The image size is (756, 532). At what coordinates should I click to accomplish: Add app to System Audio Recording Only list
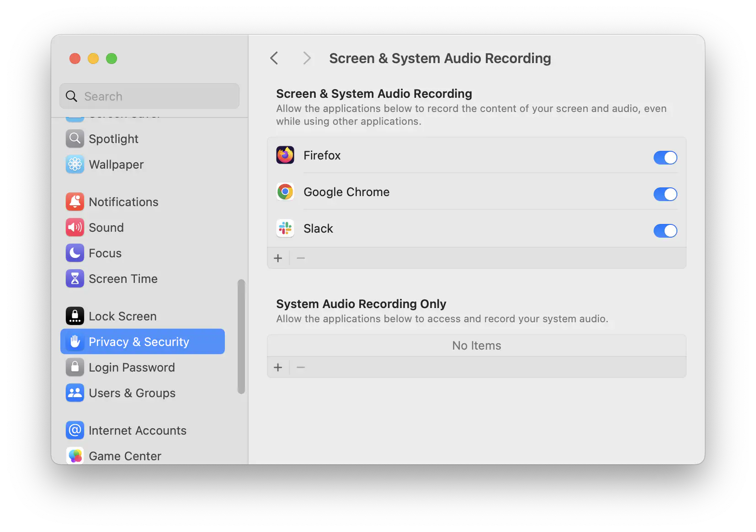tap(278, 367)
